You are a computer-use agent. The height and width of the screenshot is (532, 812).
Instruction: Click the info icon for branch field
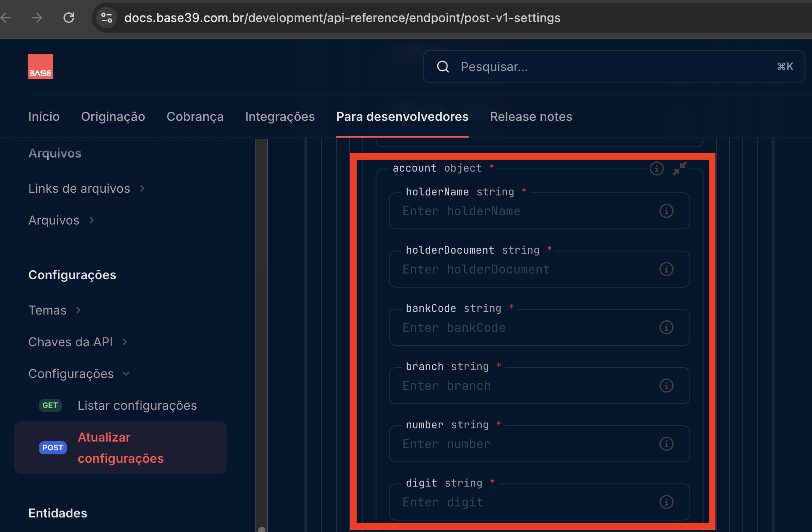666,386
